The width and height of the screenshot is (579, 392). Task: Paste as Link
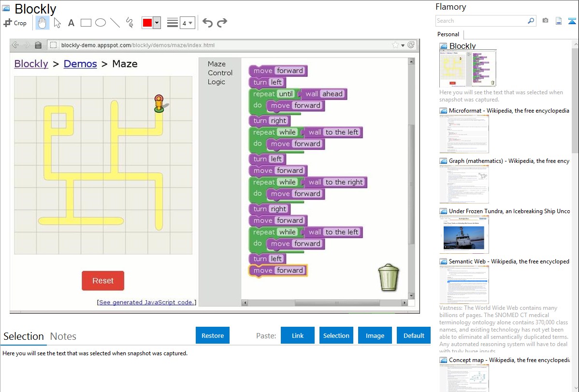tap(298, 335)
